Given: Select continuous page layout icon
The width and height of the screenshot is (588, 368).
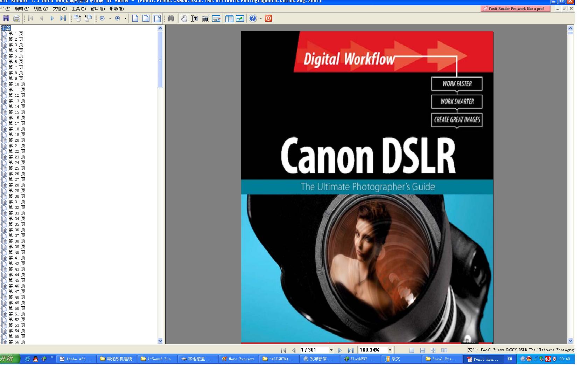Looking at the screenshot, I should (422, 350).
